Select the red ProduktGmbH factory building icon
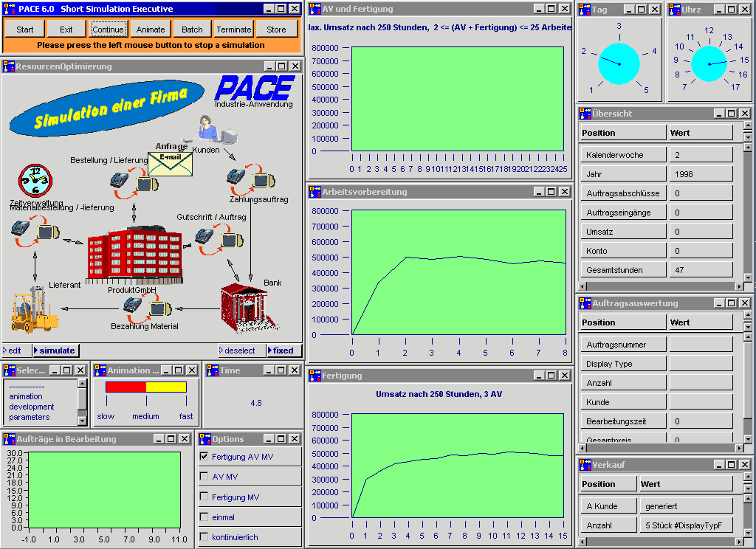Screen dimensions: 756x549 [x=134, y=255]
